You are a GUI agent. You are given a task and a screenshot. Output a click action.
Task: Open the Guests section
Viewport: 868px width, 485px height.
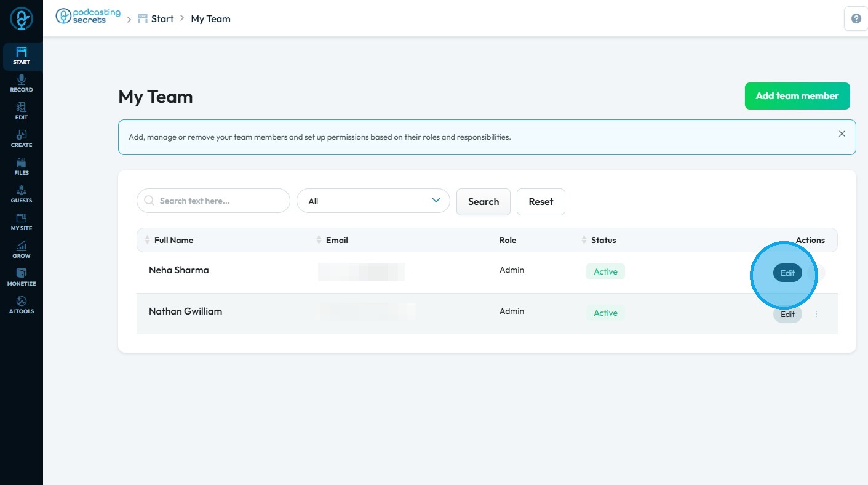coord(21,194)
